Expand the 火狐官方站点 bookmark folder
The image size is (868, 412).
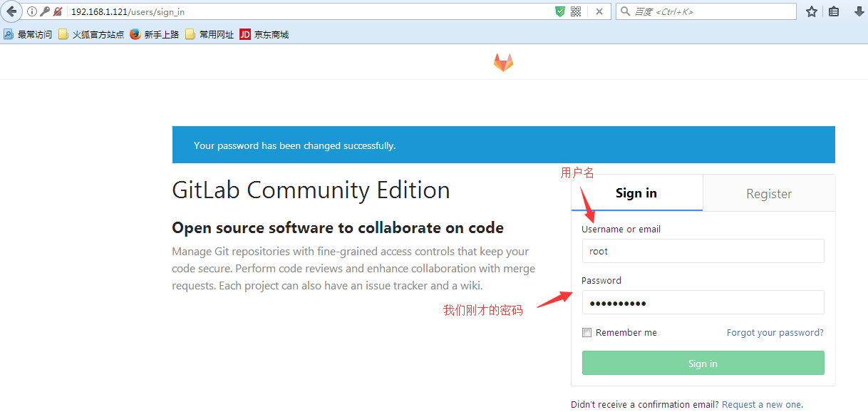91,34
